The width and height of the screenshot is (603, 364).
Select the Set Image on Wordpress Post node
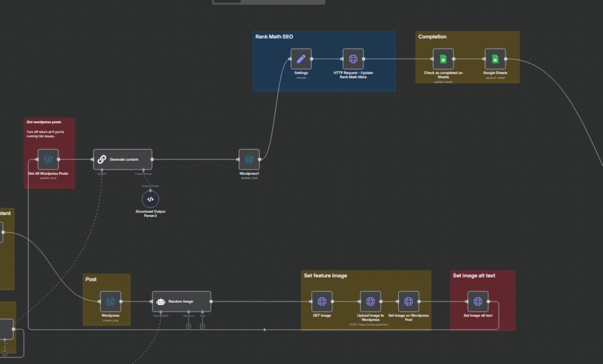click(409, 302)
